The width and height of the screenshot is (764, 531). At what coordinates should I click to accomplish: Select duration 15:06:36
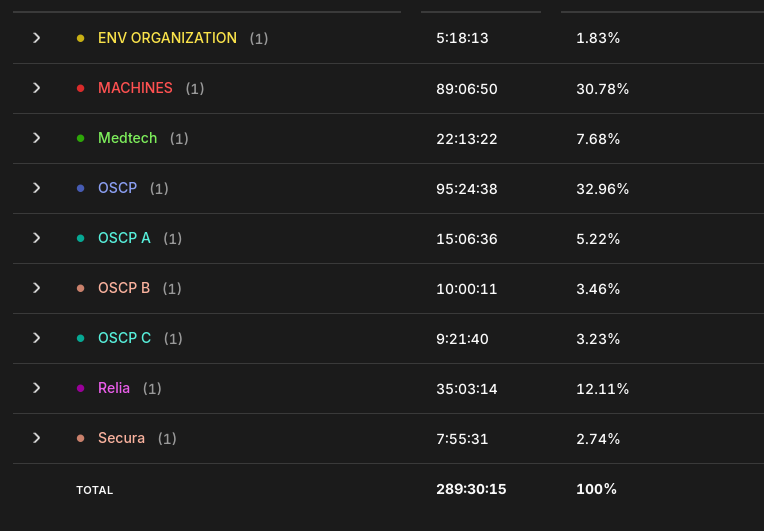[x=466, y=239]
